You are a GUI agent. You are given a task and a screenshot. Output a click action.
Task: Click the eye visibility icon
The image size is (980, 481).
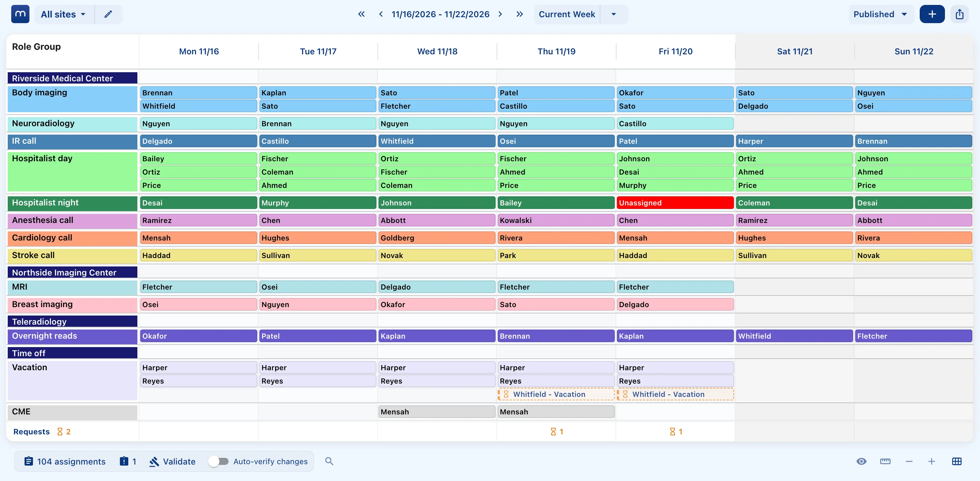click(862, 461)
